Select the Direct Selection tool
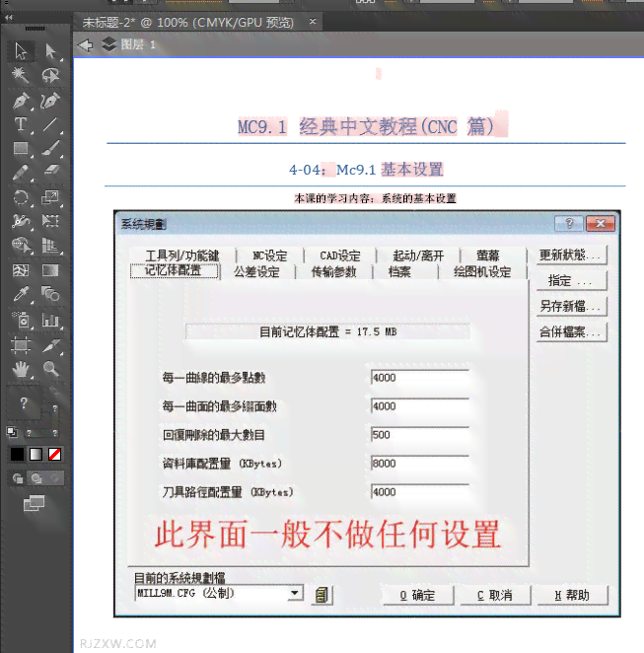The height and width of the screenshot is (653, 644). coord(50,51)
